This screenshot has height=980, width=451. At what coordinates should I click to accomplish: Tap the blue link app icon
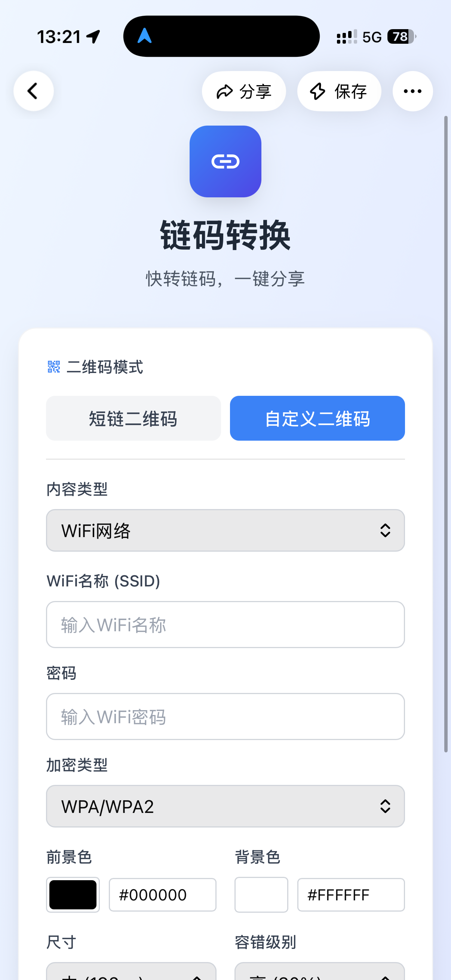pos(225,161)
